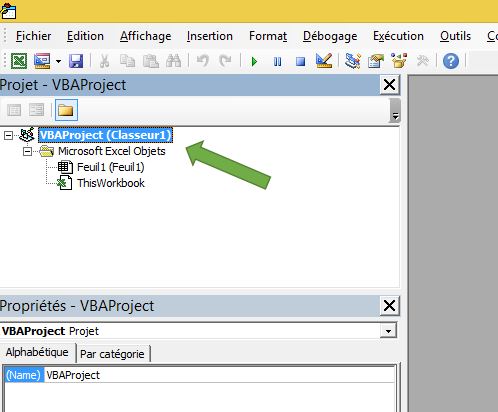The width and height of the screenshot is (498, 412).
Task: Toggle Design Mode icon
Action: (x=324, y=61)
